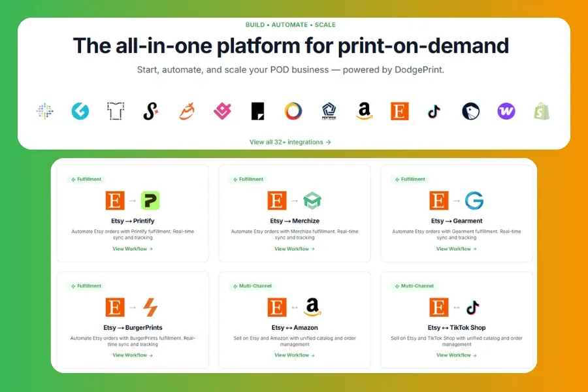Click Etsy icon in the Printify card
This screenshot has height=392, width=588.
[115, 201]
